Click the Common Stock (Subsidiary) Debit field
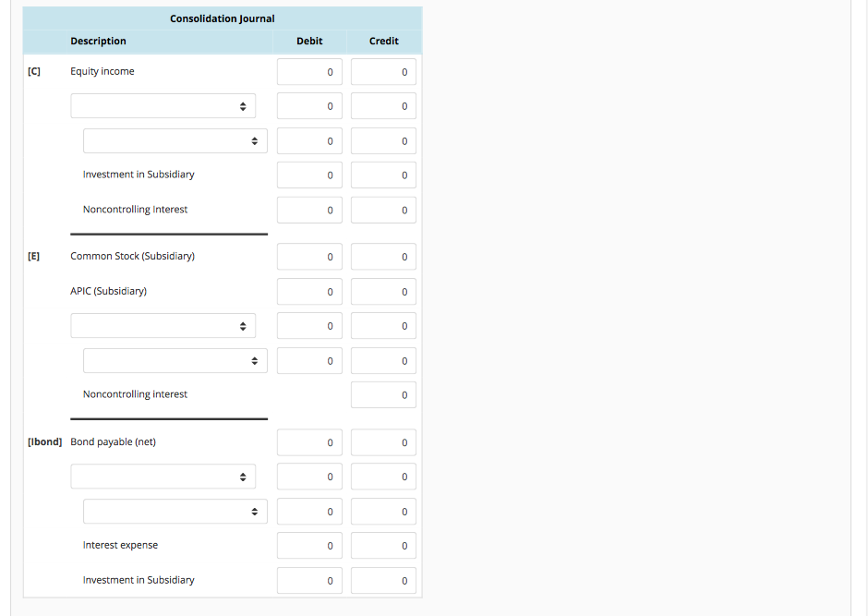The image size is (868, 616). [x=309, y=256]
